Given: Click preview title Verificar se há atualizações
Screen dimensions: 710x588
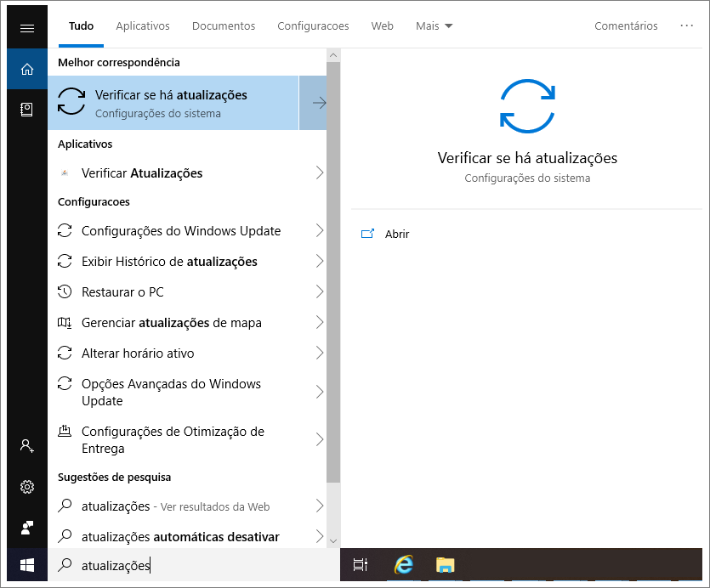Looking at the screenshot, I should [x=527, y=158].
